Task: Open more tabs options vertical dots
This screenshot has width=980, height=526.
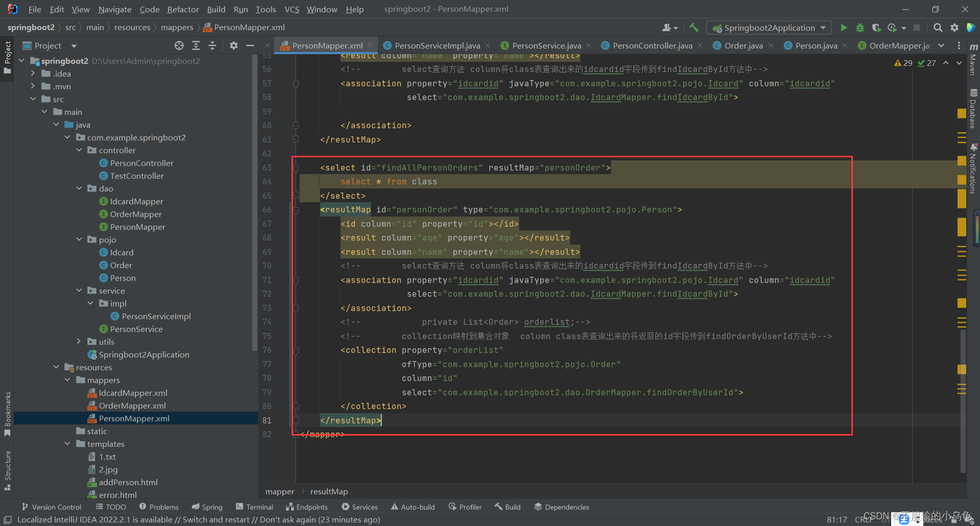Action: [959, 45]
